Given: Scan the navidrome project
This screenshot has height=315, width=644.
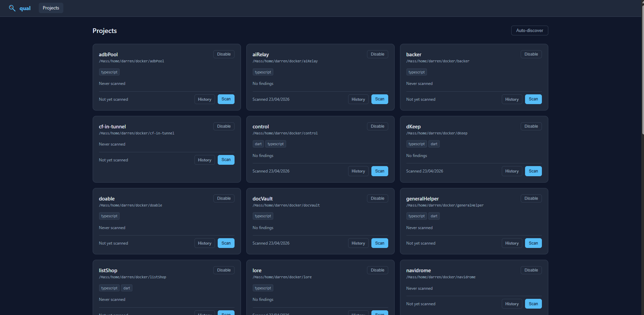Looking at the screenshot, I should pos(533,304).
